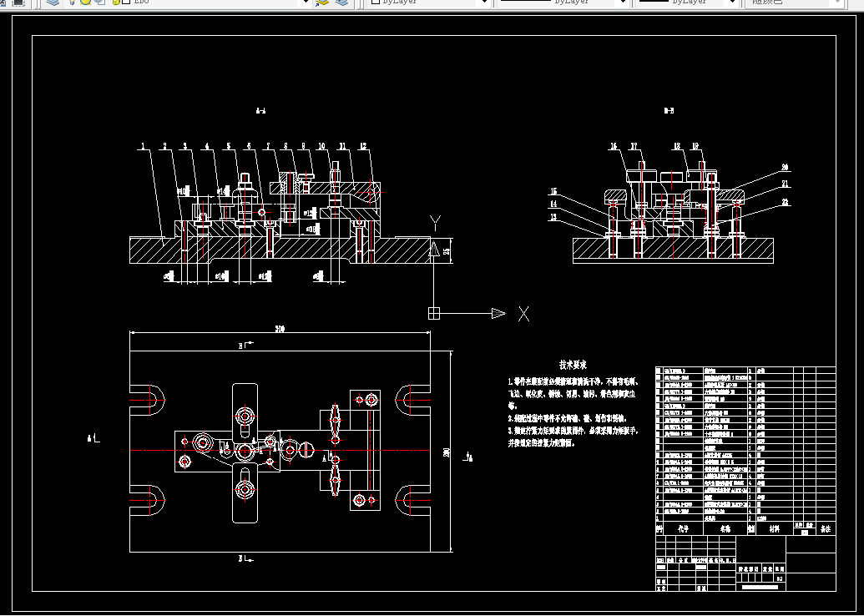864x616 pixels.
Task: Click the 材料 column header in parts list
Action: pos(774,528)
